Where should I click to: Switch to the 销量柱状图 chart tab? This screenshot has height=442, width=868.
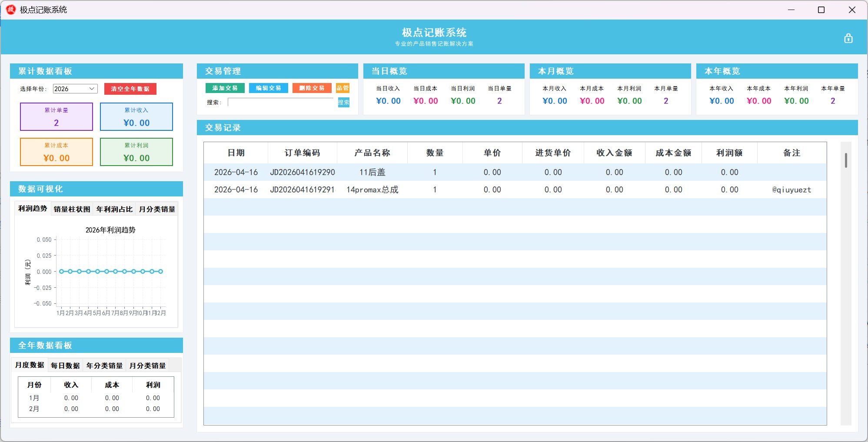click(72, 209)
